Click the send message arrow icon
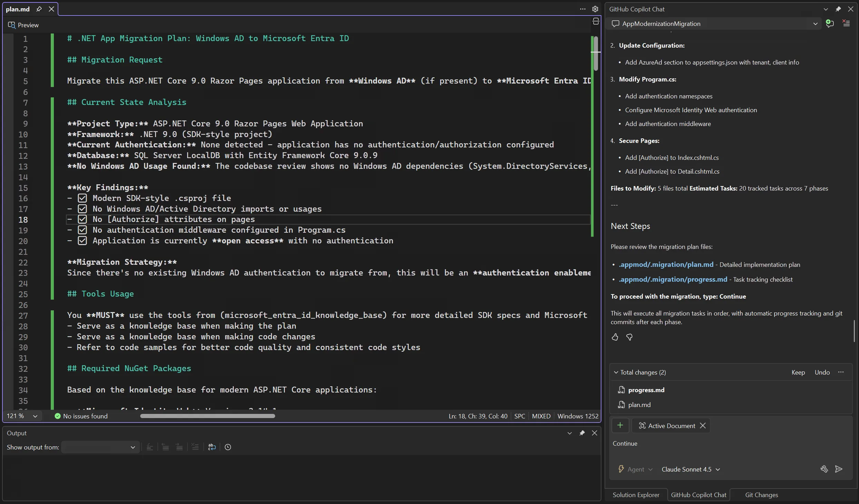 pos(839,469)
